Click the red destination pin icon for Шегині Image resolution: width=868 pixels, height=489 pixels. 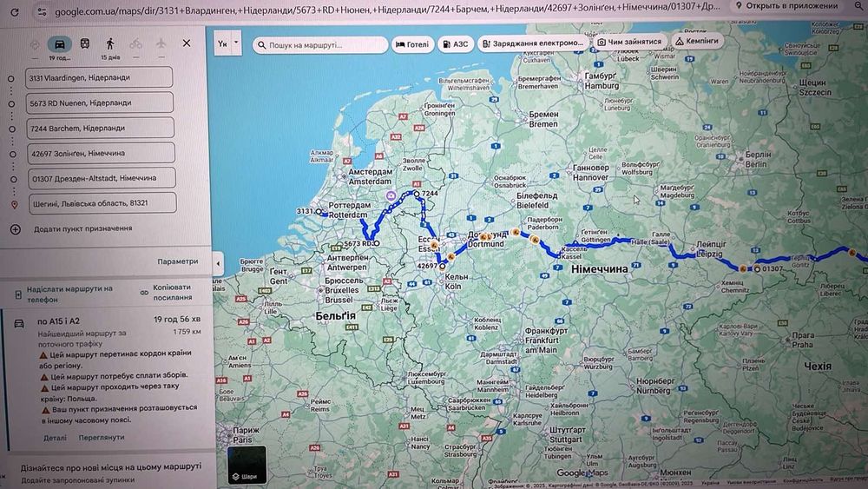15,204
